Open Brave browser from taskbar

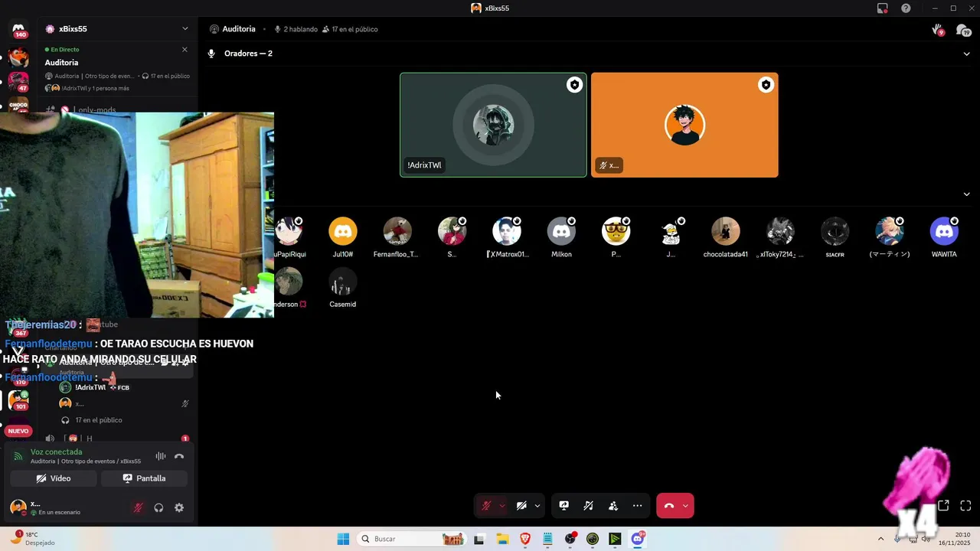point(525,539)
